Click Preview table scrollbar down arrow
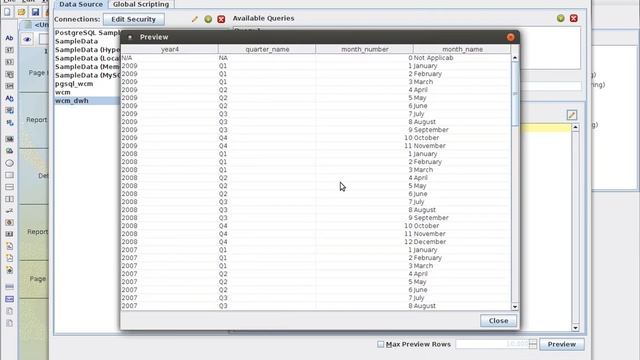This screenshot has width=640, height=360. pyautogui.click(x=515, y=307)
